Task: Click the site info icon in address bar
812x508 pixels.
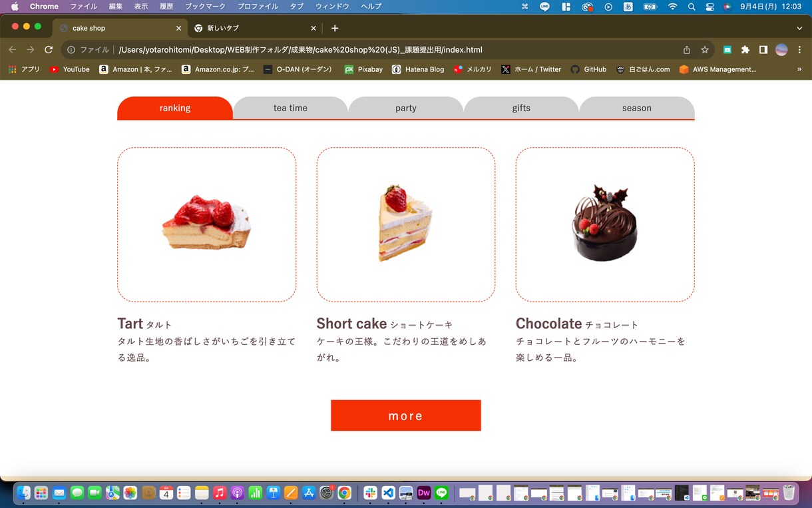Action: point(71,50)
